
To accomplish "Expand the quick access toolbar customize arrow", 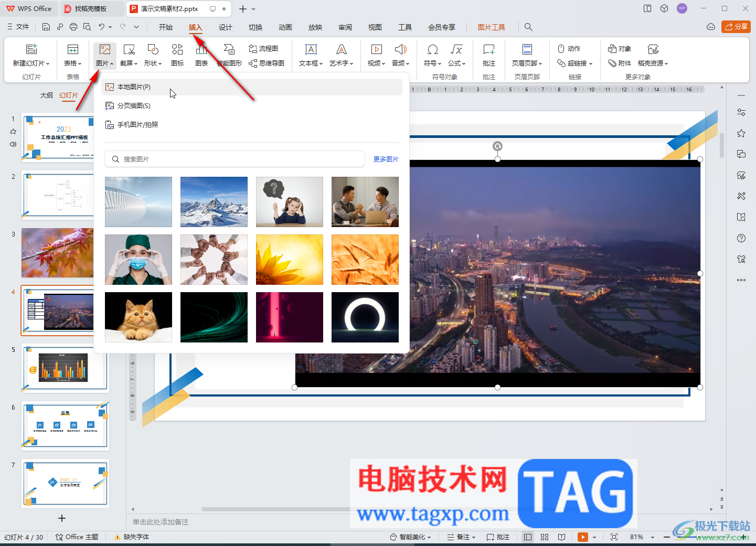I will [x=136, y=27].
